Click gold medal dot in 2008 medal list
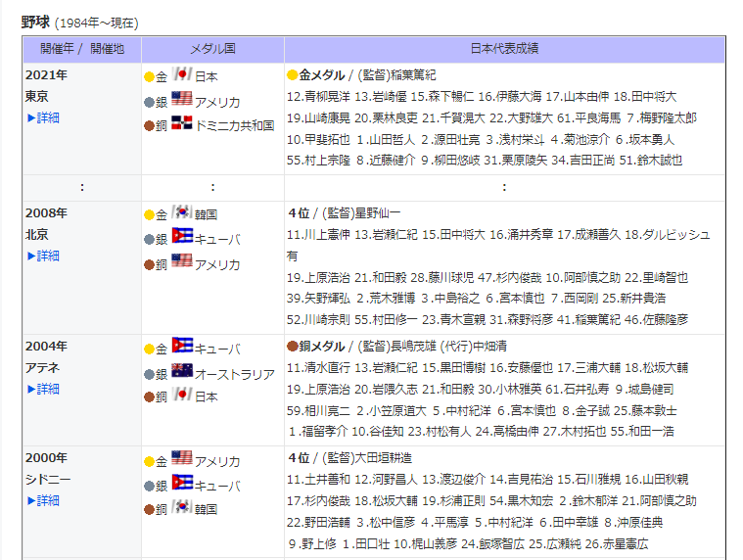The width and height of the screenshot is (743, 560). (x=149, y=215)
